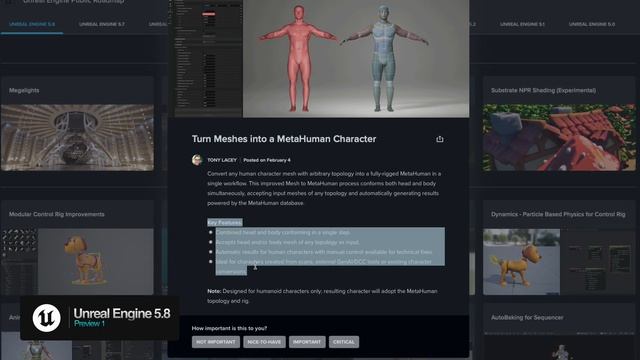This screenshot has height=360, width=640.
Task: Select the Unreal Engine 5.8 tab
Action: [32, 24]
